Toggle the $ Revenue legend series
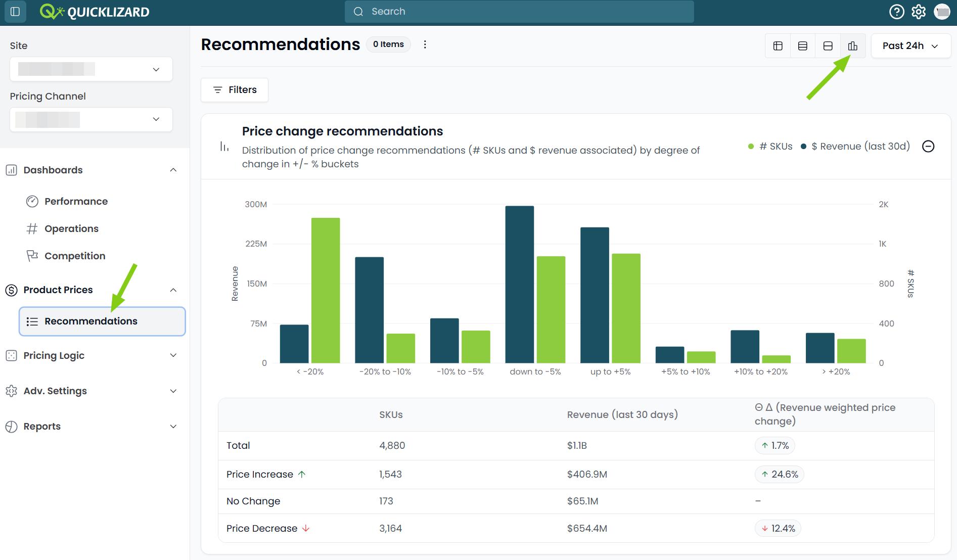This screenshot has height=560, width=957. pos(855,147)
